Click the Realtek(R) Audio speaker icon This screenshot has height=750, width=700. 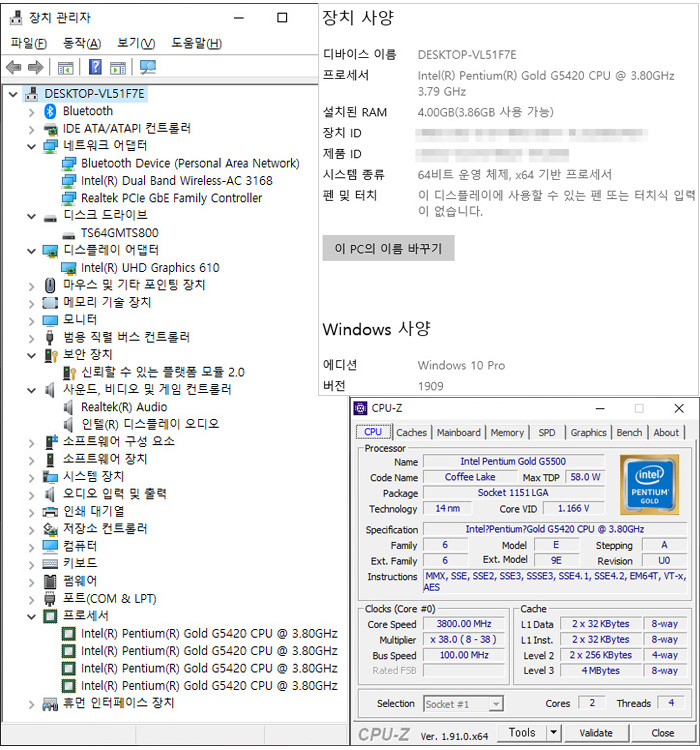click(68, 407)
